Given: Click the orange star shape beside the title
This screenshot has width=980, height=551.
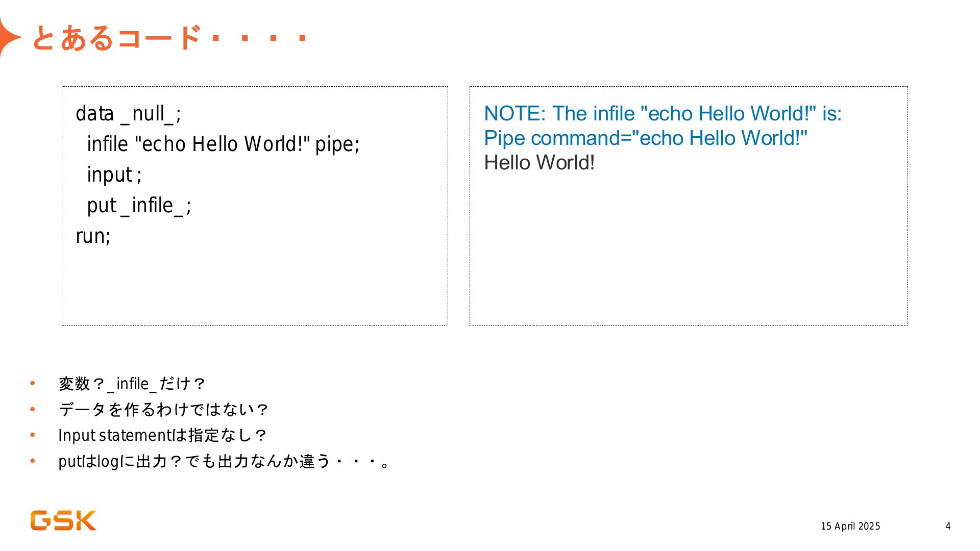Looking at the screenshot, I should click(x=9, y=37).
